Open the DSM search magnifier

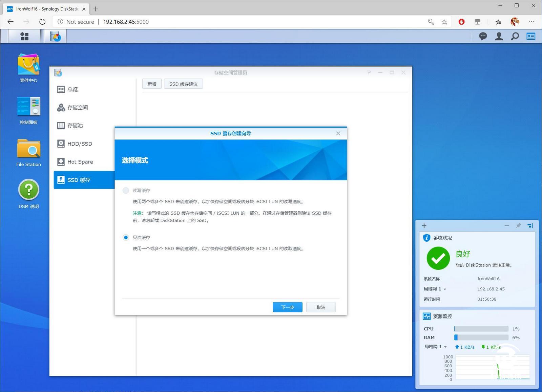pyautogui.click(x=515, y=36)
